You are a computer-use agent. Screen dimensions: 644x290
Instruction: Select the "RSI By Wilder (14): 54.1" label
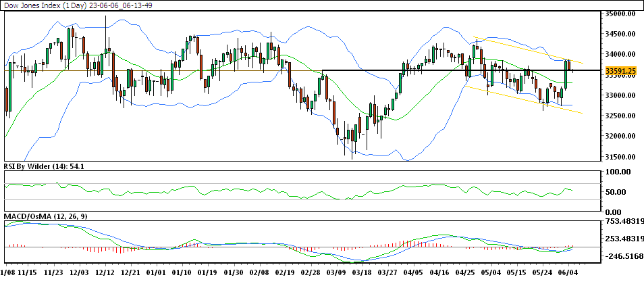tap(45, 166)
